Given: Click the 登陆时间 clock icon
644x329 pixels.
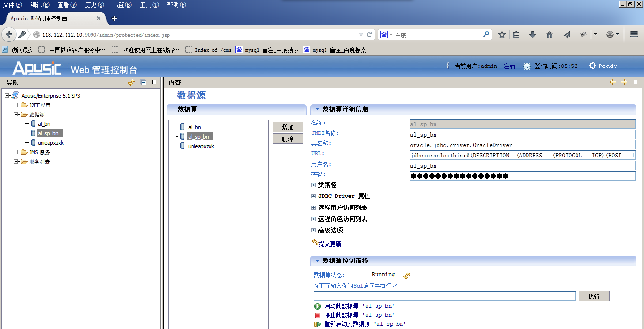Looking at the screenshot, I should click(x=527, y=66).
